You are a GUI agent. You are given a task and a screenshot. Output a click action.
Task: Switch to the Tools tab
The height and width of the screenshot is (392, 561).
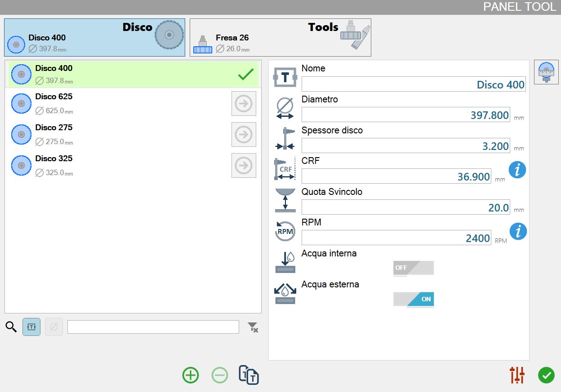click(x=280, y=37)
